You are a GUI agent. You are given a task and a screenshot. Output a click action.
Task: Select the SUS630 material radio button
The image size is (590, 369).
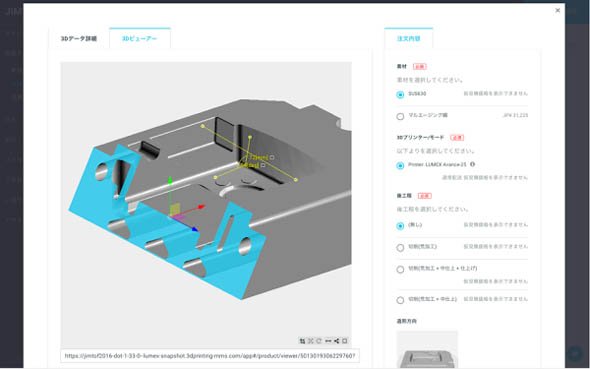pyautogui.click(x=400, y=94)
